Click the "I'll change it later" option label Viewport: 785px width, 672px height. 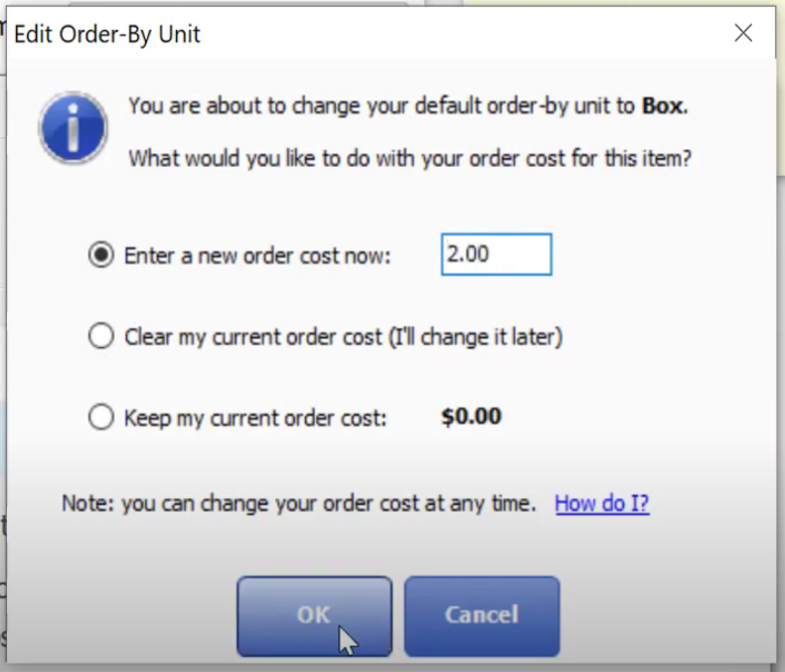tap(344, 337)
